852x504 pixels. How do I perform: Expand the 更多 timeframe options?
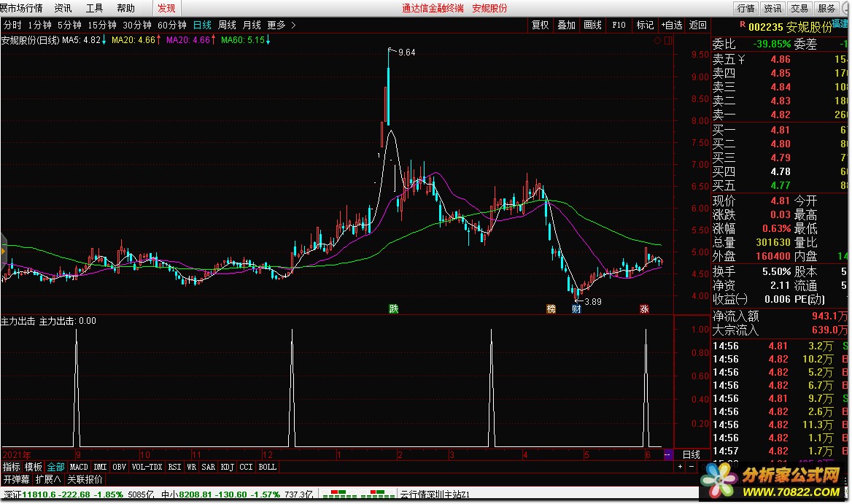[282, 25]
